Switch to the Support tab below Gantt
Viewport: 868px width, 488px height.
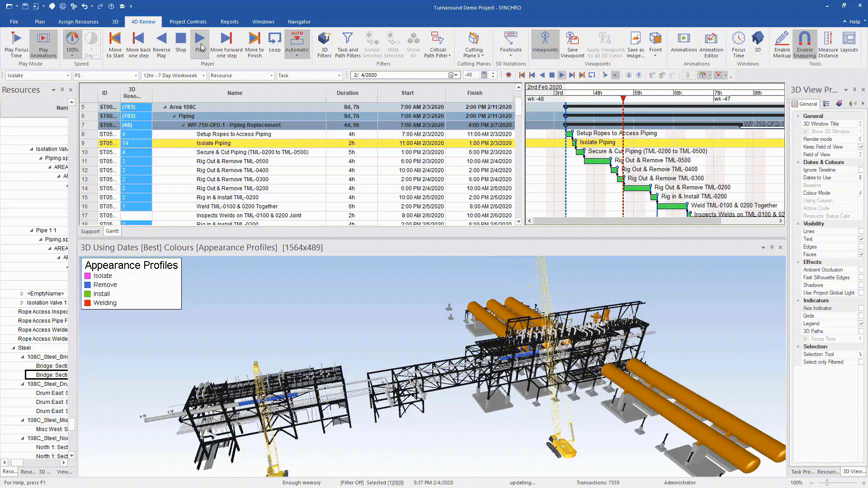click(90, 231)
